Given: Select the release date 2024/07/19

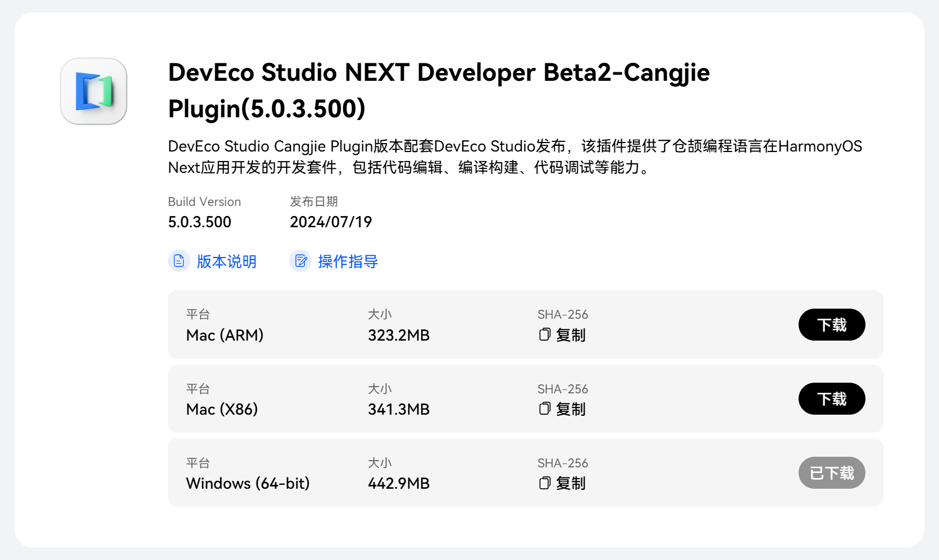Looking at the screenshot, I should pyautogui.click(x=331, y=222).
